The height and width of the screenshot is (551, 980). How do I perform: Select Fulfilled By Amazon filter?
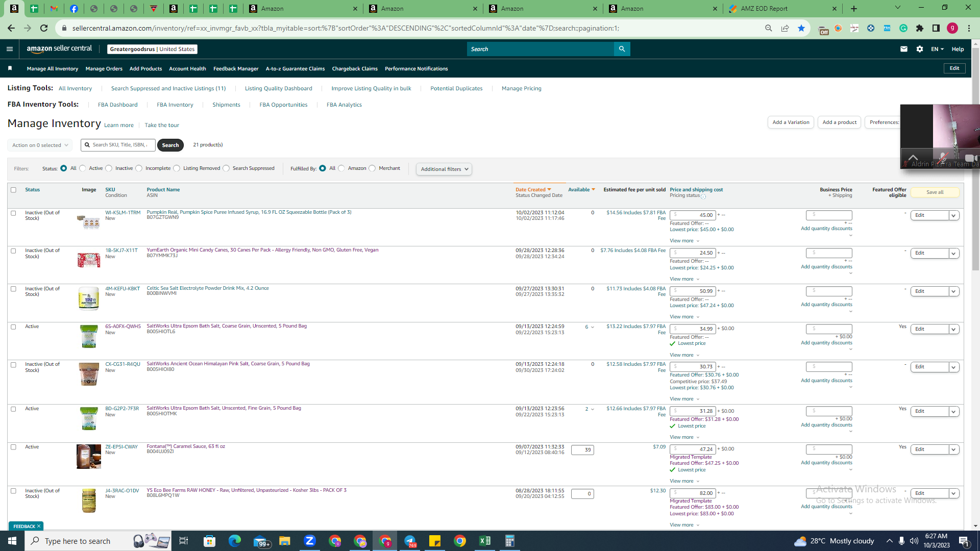pyautogui.click(x=341, y=168)
